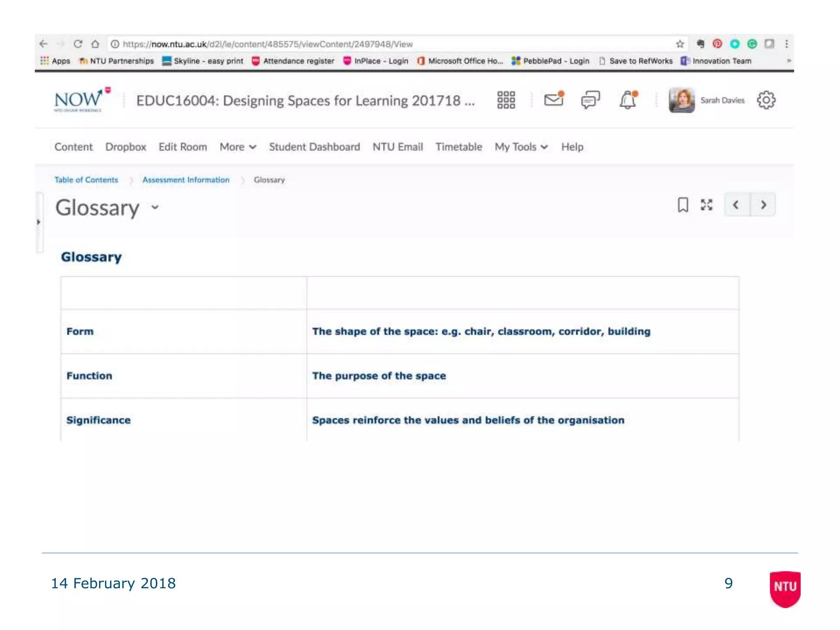840x630 pixels.
Task: Bookmark the Glossary topic
Action: coord(682,205)
